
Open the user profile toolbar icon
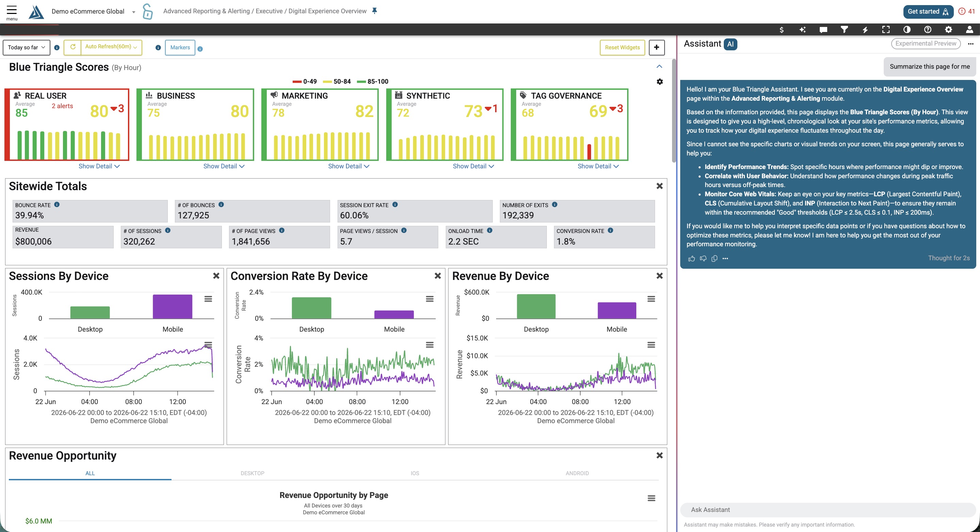pos(969,30)
